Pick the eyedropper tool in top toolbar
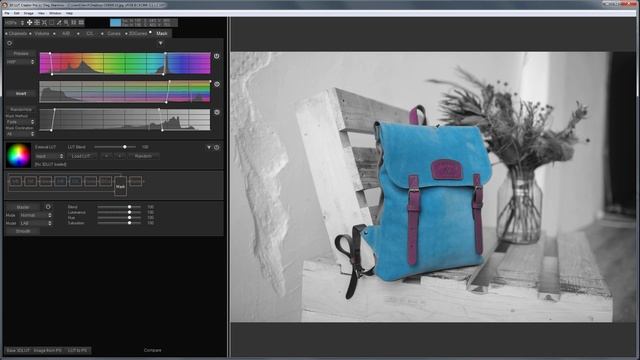This screenshot has width=640, height=360. click(59, 22)
